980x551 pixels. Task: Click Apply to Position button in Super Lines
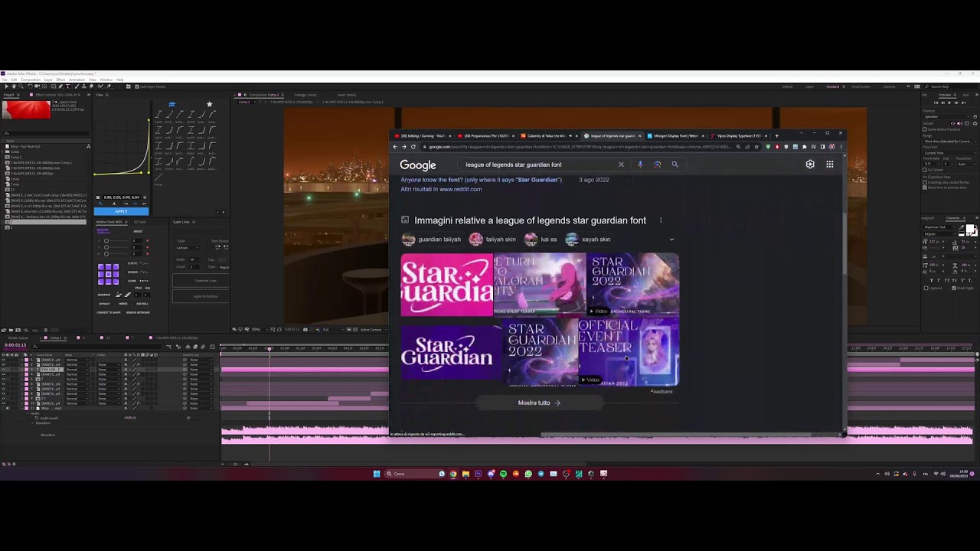[206, 296]
